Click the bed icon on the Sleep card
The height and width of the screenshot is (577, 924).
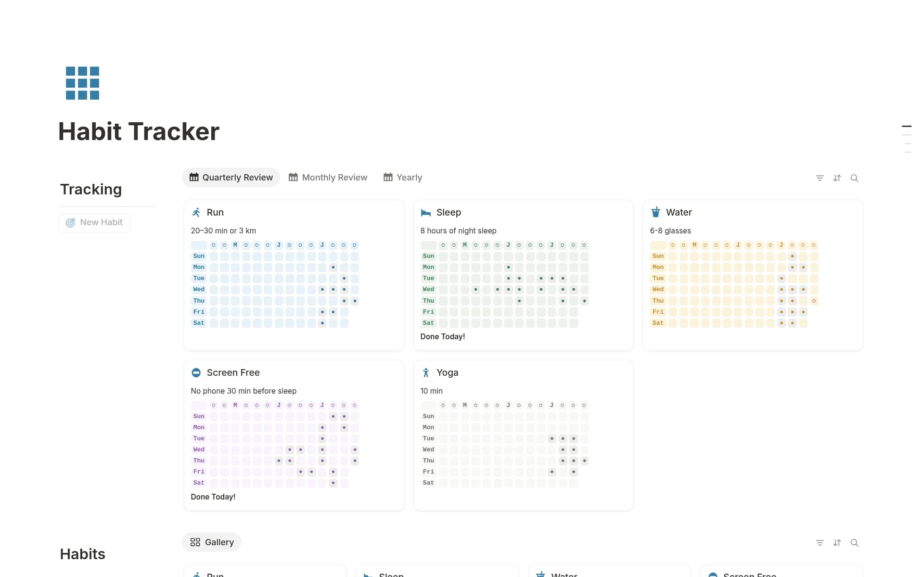[x=426, y=212]
